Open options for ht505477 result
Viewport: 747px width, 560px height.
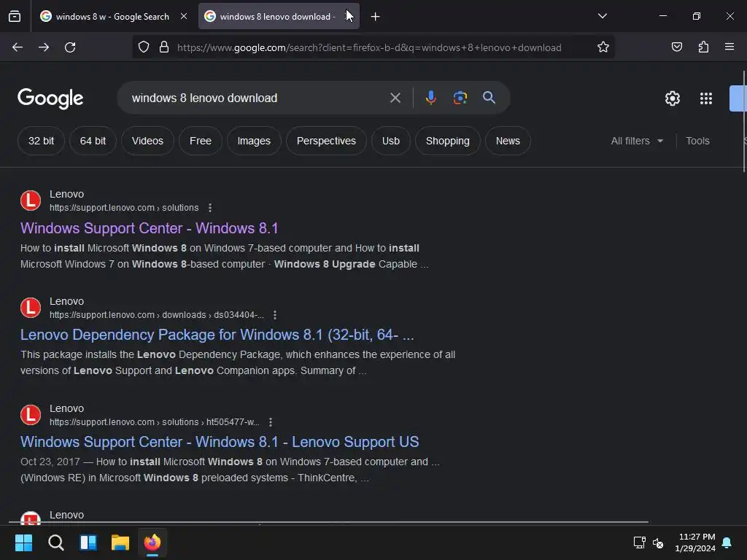tap(271, 422)
